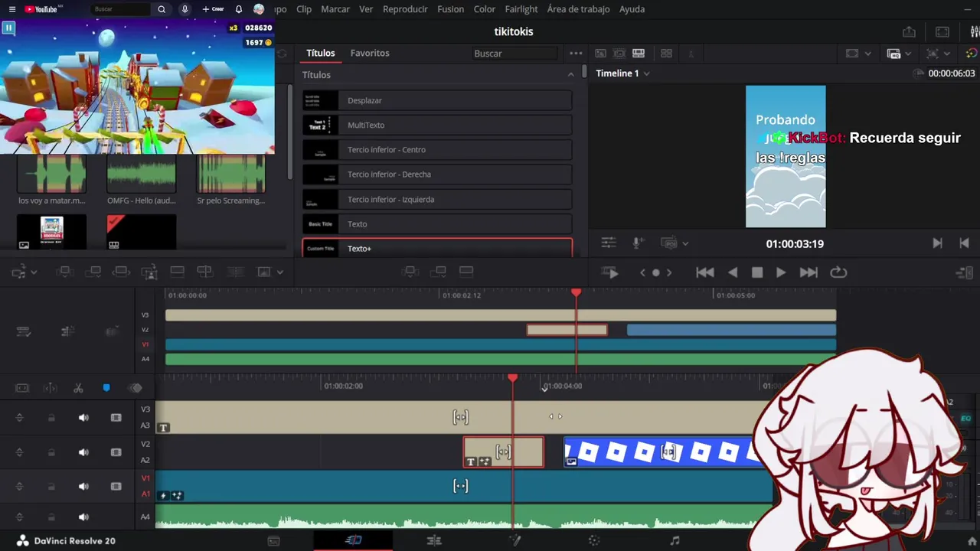Add a marker with the blue marker icon

[106, 388]
